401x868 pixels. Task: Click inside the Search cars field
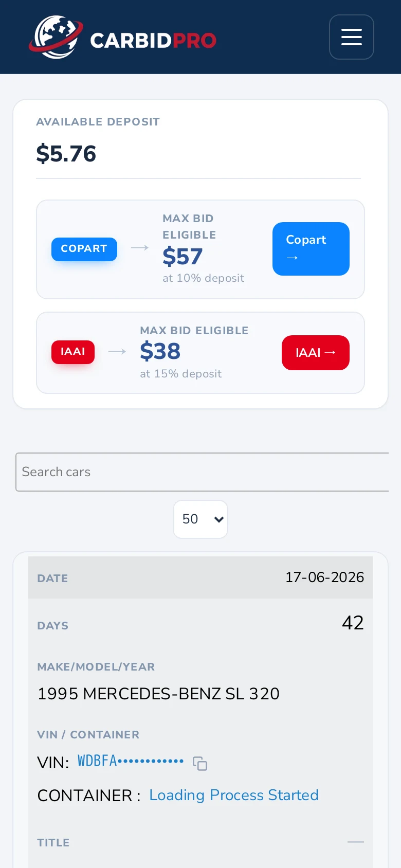point(202,472)
